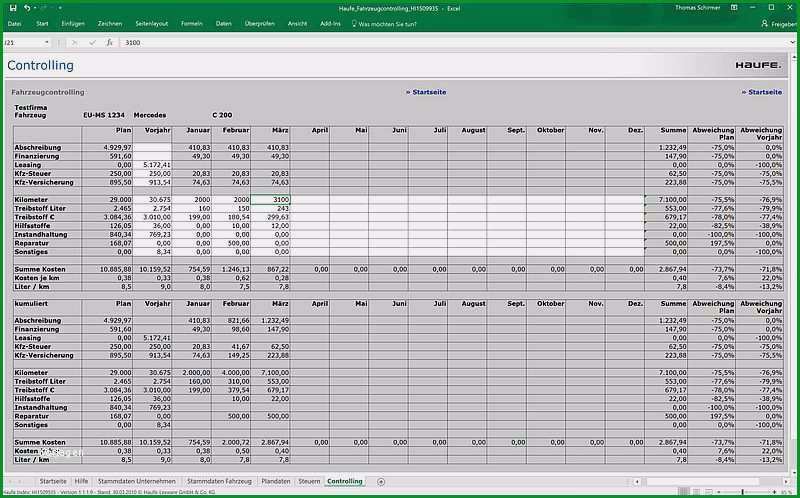Select the Hilfe sheet tab

coord(81,481)
